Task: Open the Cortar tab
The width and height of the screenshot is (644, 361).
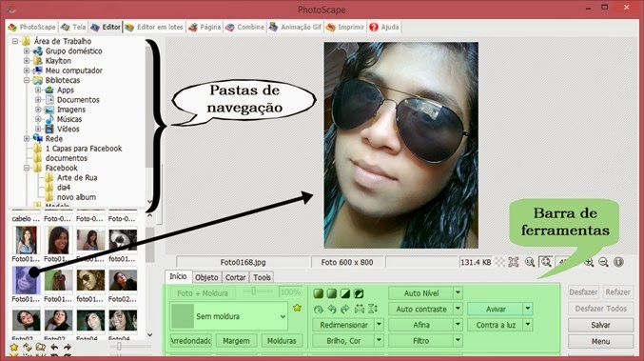Action: (x=235, y=277)
